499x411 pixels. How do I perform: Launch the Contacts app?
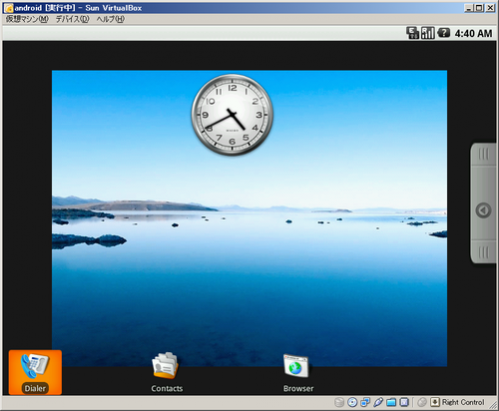(x=167, y=372)
